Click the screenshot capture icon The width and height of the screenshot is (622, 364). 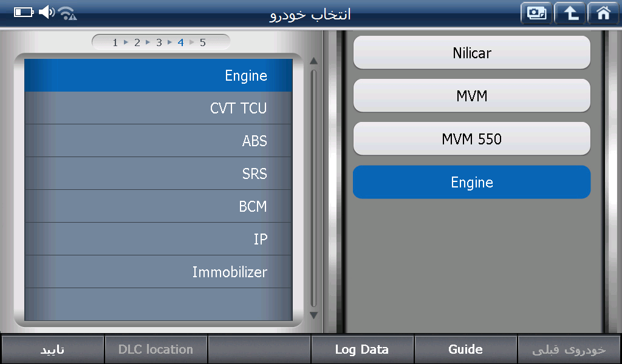point(536,13)
